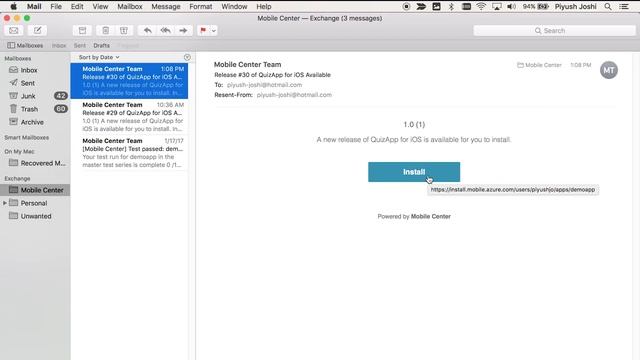Screen dimensions: 640x360
Task: Open Spotlight search icon
Action: point(608,7)
